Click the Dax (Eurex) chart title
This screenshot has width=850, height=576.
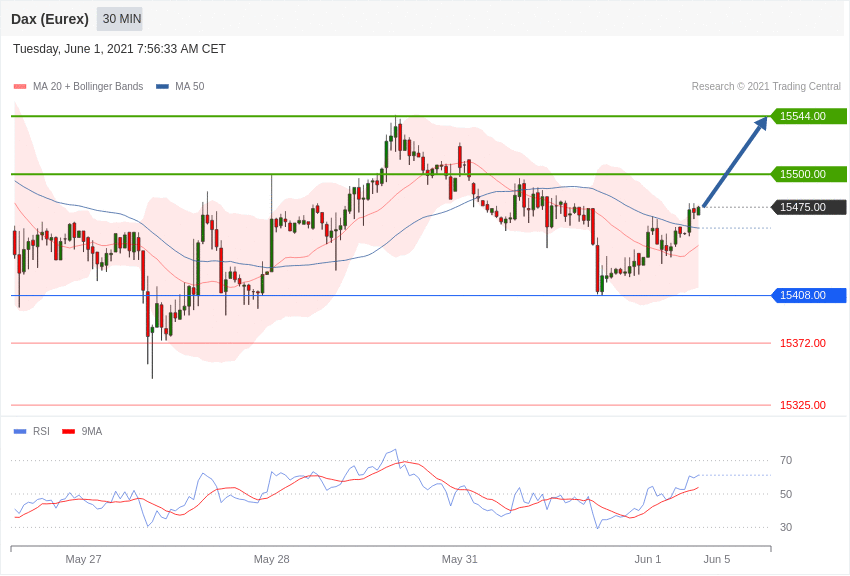click(x=50, y=19)
